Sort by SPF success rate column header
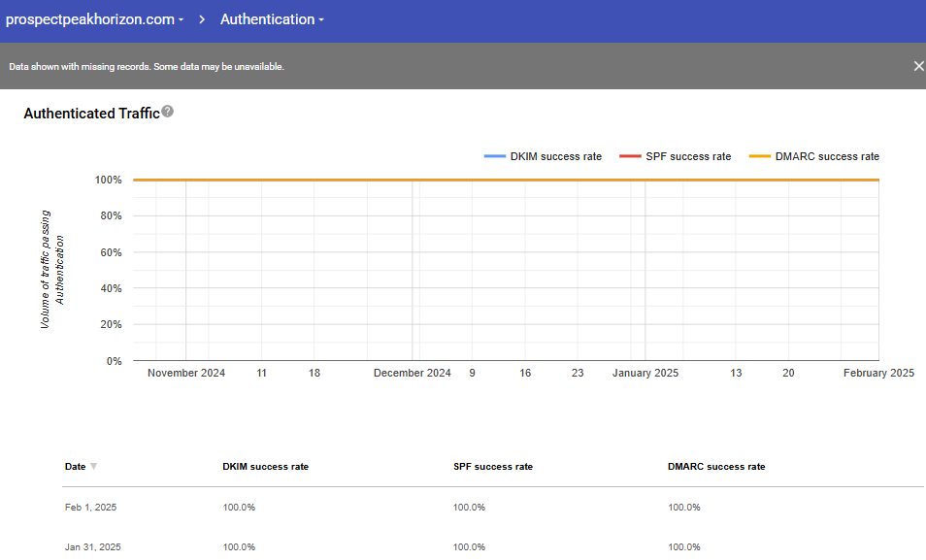The width and height of the screenshot is (926, 560). click(x=492, y=467)
